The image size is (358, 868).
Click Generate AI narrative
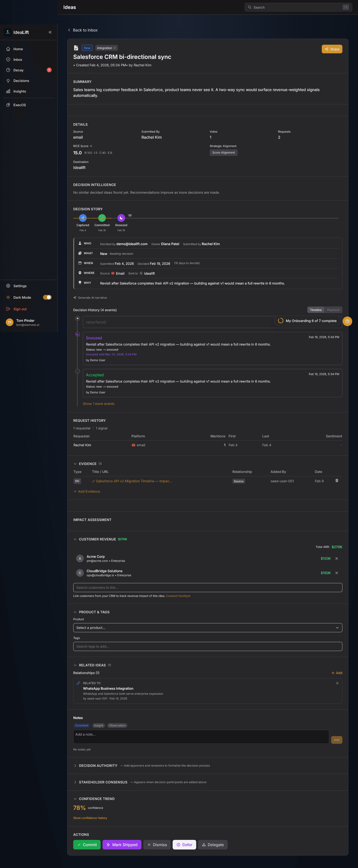tap(90, 298)
